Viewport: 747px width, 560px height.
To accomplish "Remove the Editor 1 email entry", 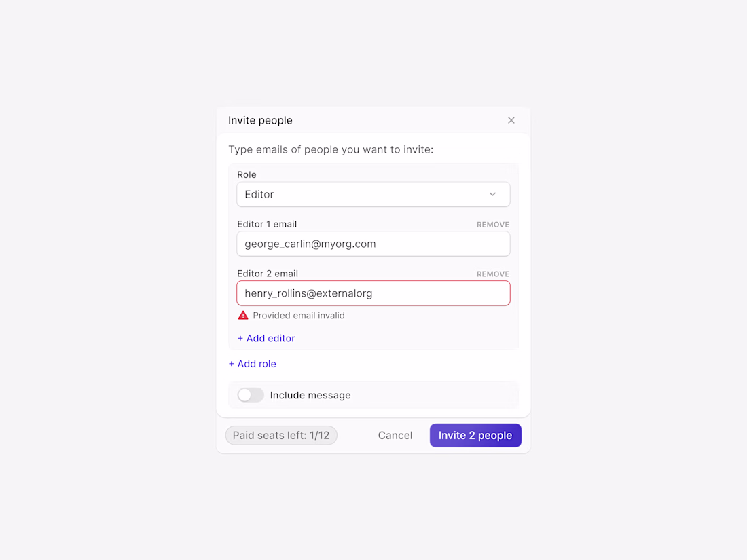I will click(492, 225).
